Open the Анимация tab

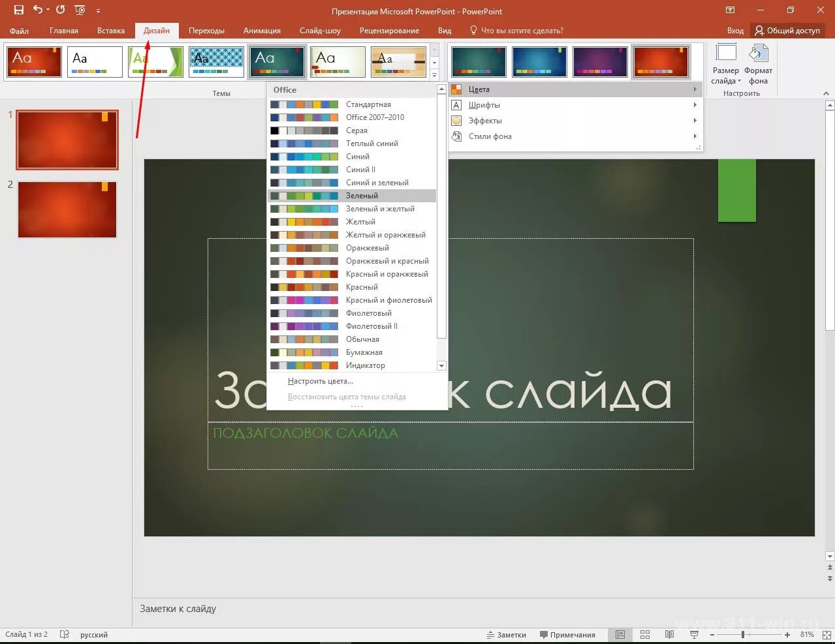tap(262, 31)
